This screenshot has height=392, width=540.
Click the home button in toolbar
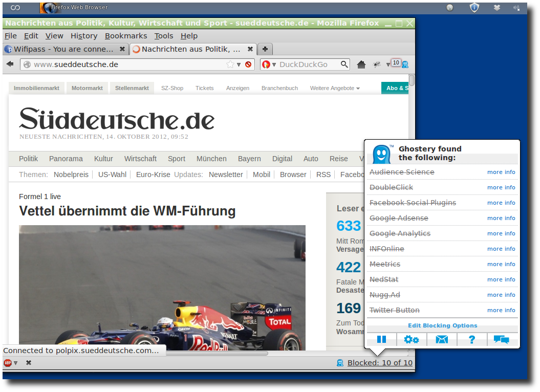[x=361, y=64]
